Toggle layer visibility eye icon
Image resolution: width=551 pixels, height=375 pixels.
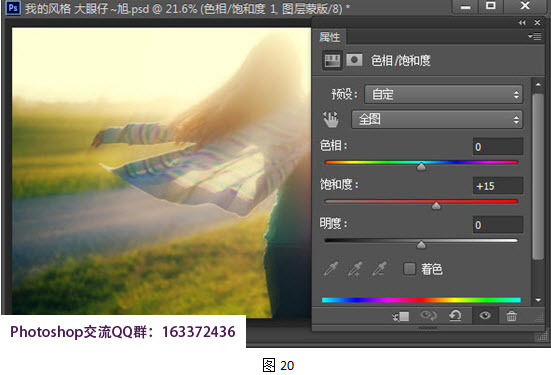(485, 316)
